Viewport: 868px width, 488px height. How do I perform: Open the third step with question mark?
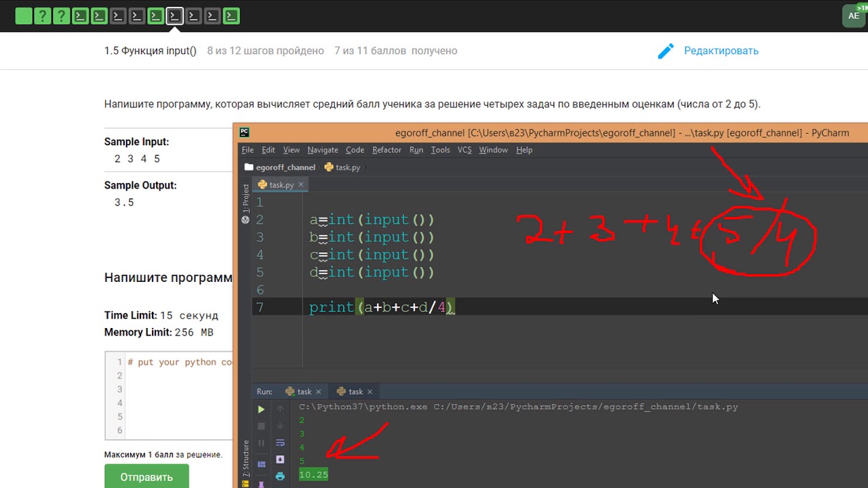click(x=62, y=16)
